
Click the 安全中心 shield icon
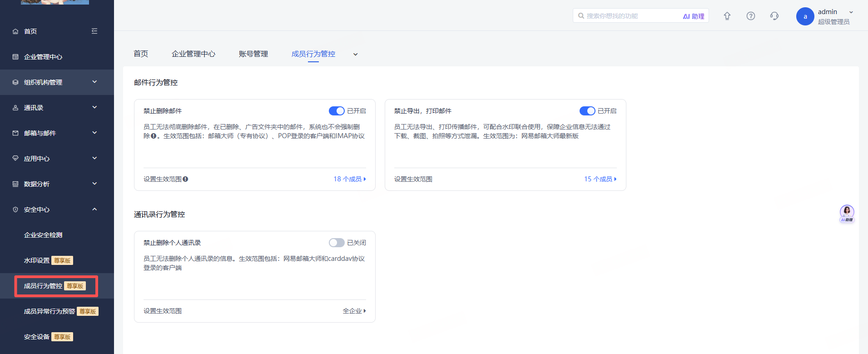tap(15, 209)
